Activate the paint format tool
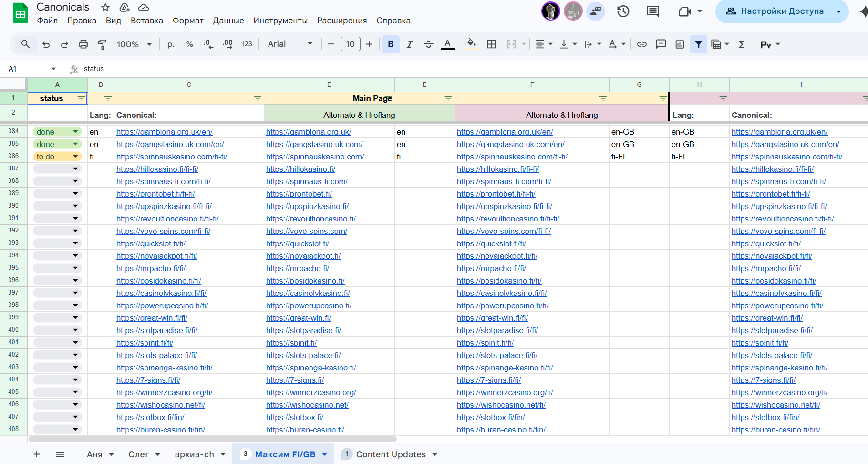Viewport: 868px width, 464px height. point(102,44)
